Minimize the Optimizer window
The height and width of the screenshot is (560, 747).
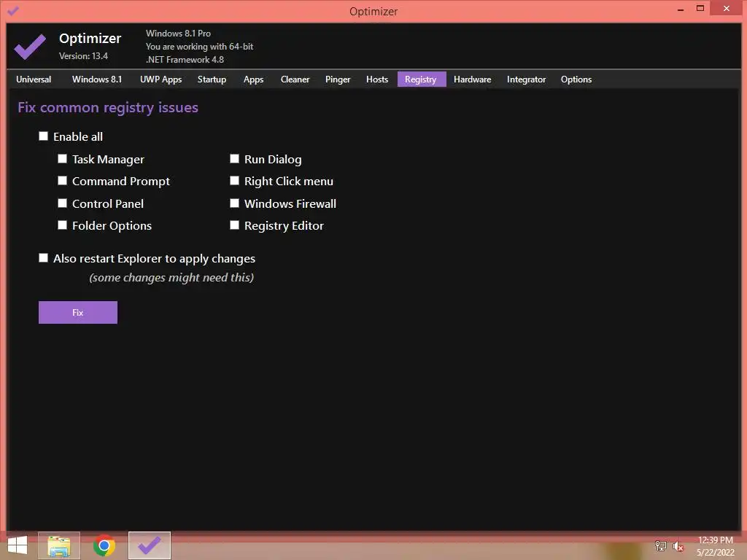(x=681, y=9)
